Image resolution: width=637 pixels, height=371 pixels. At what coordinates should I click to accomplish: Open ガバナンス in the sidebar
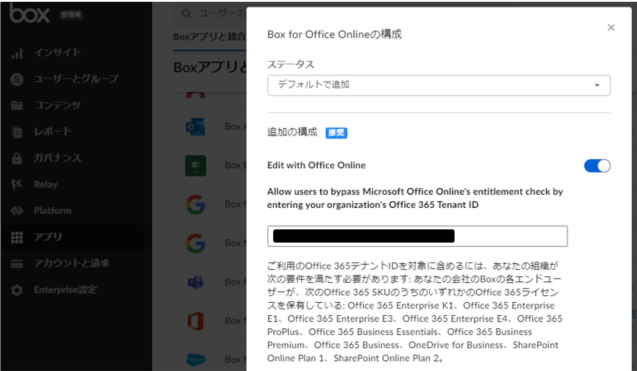[x=57, y=158]
